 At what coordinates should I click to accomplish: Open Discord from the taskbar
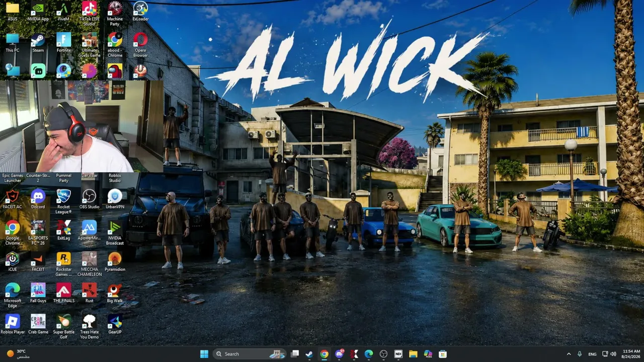[x=339, y=354]
